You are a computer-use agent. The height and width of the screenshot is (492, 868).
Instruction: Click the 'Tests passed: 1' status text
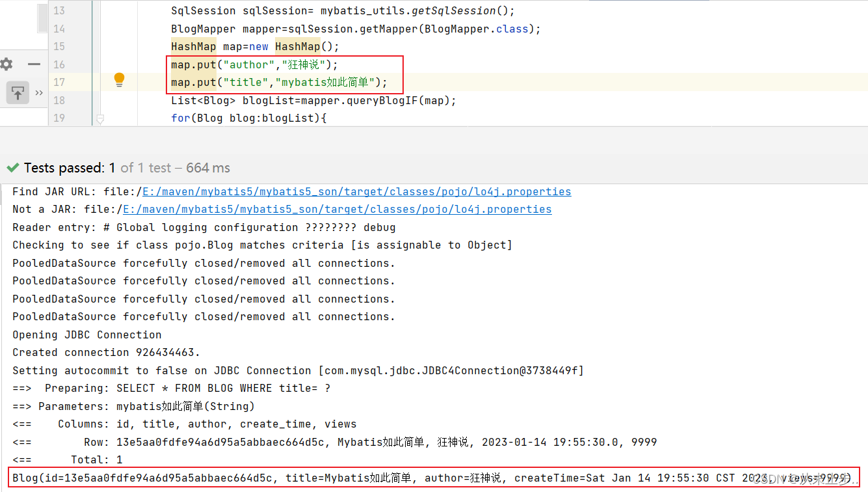[70, 168]
